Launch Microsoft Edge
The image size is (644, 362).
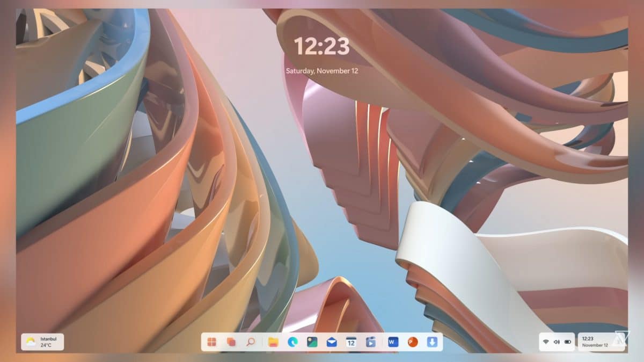[291, 342]
